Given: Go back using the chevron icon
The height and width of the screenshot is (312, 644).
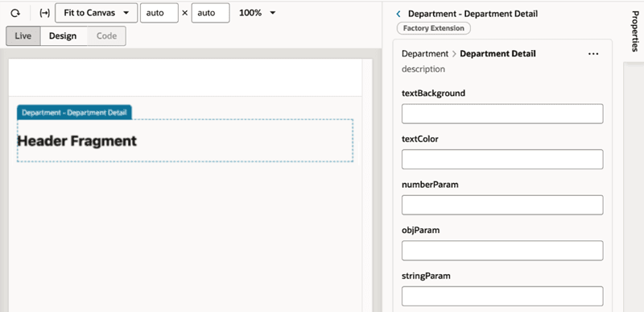Looking at the screenshot, I should point(398,14).
